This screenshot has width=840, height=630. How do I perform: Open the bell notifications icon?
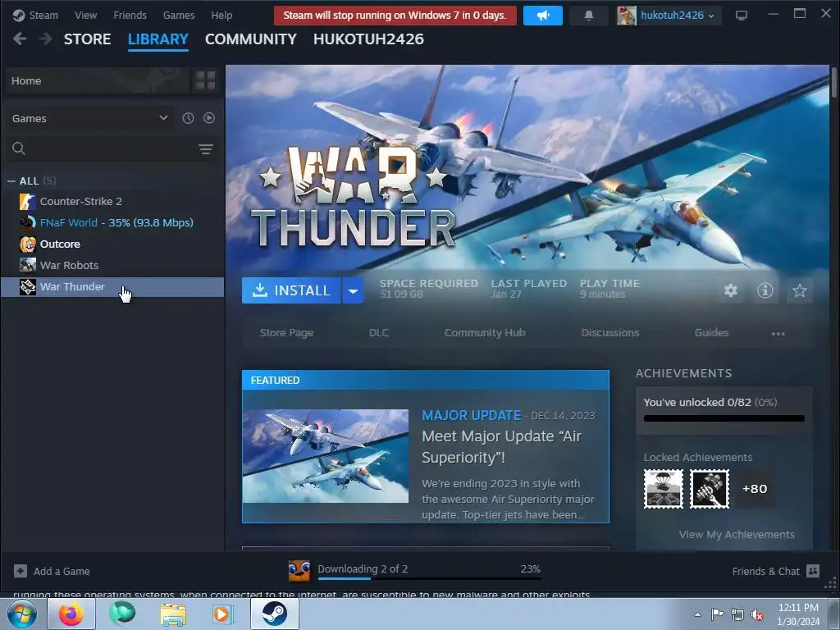(x=589, y=16)
